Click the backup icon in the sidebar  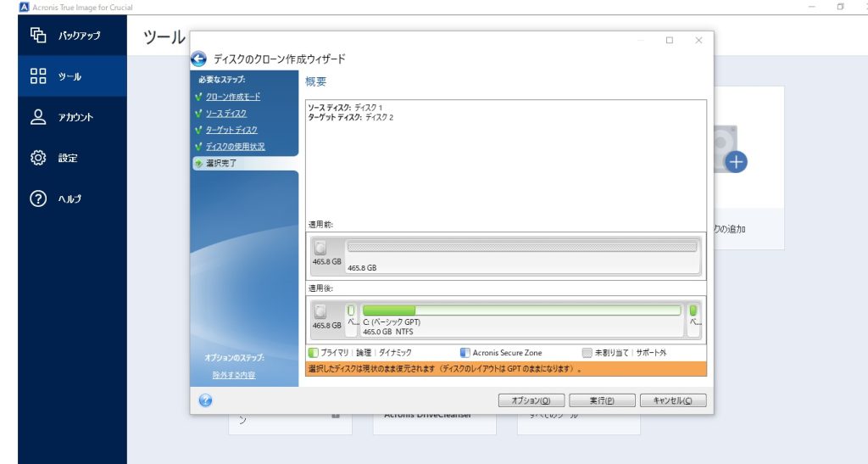[38, 36]
